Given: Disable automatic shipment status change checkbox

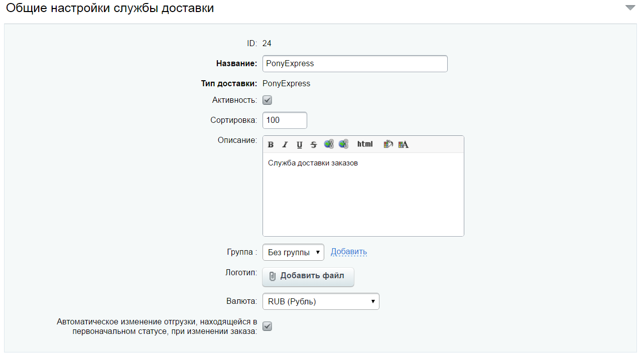Looking at the screenshot, I should (x=267, y=326).
